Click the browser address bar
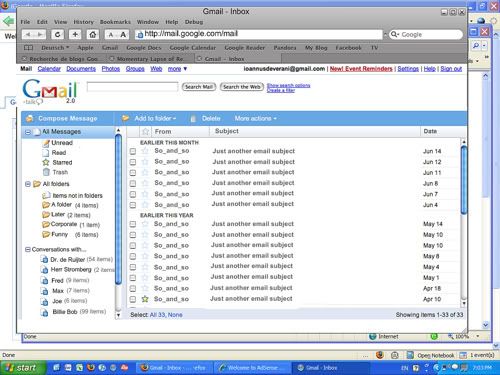The image size is (500, 375). (x=259, y=34)
